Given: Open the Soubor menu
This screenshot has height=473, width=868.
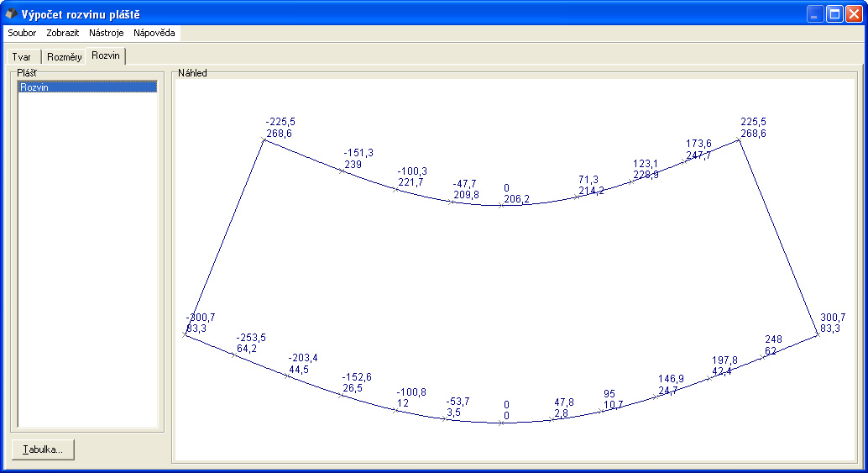Looking at the screenshot, I should [22, 33].
